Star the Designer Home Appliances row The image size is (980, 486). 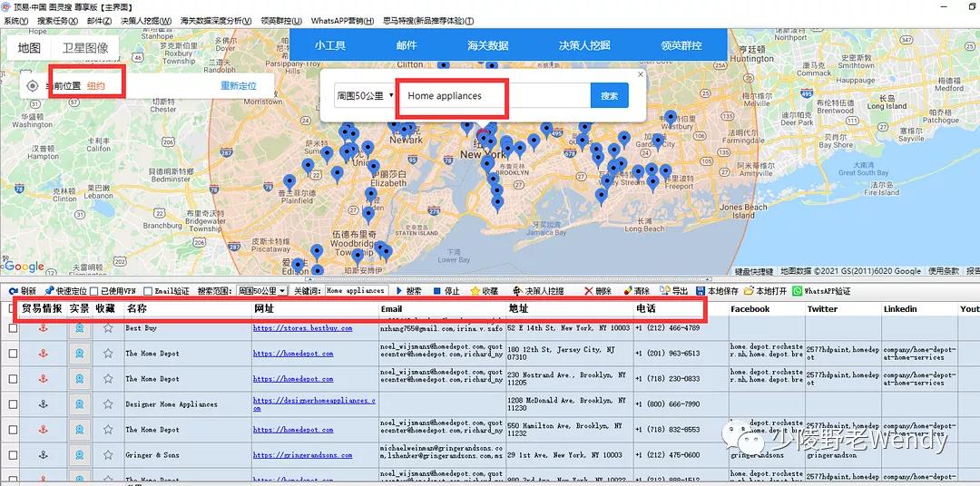[108, 404]
